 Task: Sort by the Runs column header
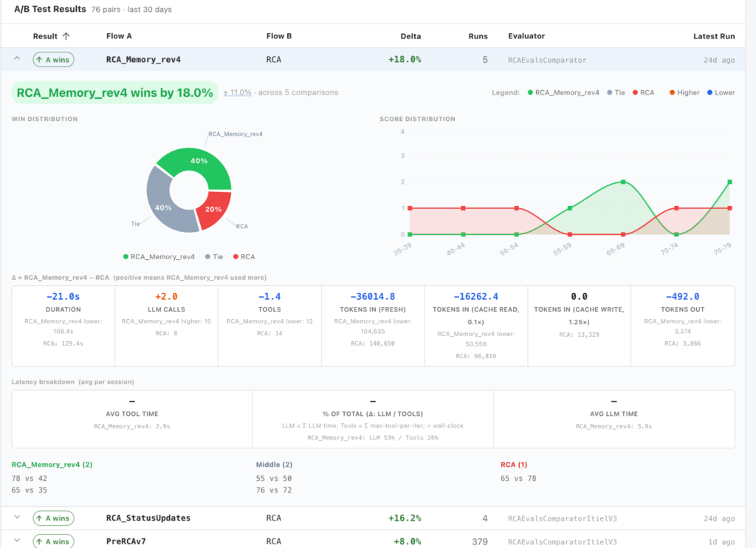[478, 36]
